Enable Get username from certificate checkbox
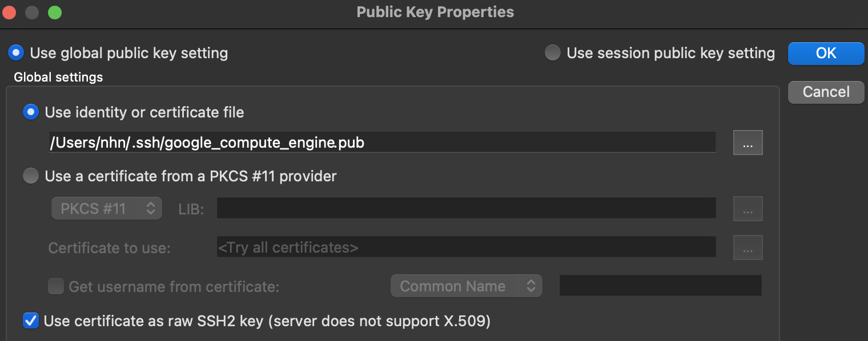The height and width of the screenshot is (341, 868). 56,286
